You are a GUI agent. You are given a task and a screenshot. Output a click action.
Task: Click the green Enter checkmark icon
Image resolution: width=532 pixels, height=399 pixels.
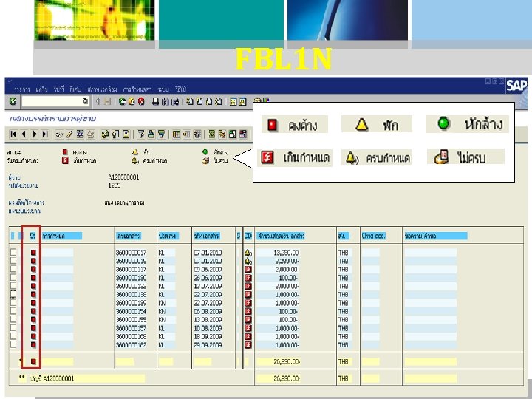click(13, 101)
